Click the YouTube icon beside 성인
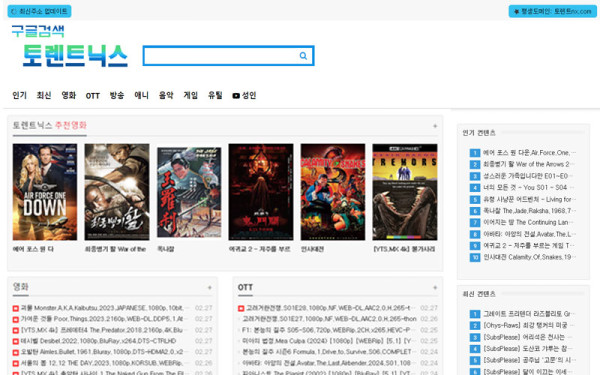This screenshot has height=375, width=600. (x=236, y=96)
